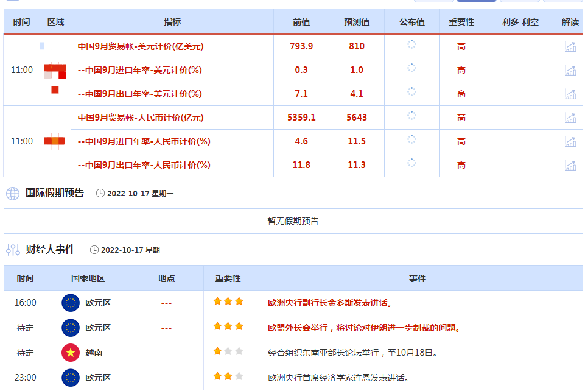
Task: Open chart icon for 中国9月出口年率-人民币计价 row
Action: [x=570, y=165]
